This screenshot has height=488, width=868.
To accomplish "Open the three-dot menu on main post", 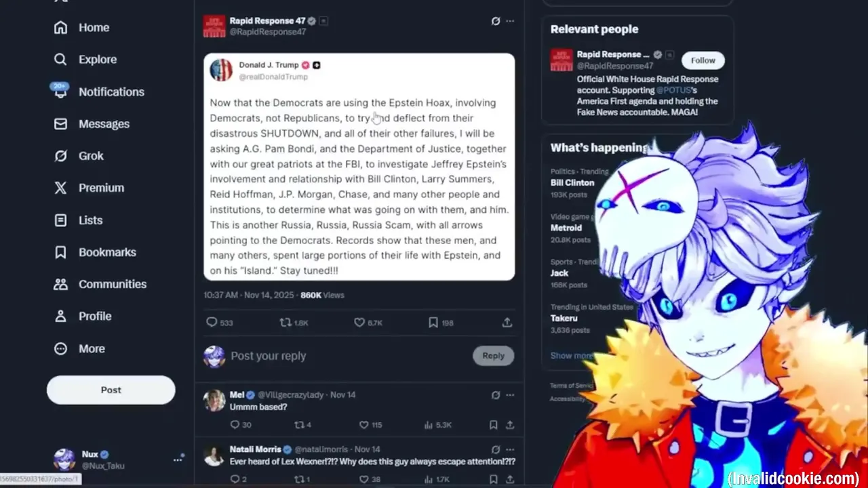I will (510, 21).
